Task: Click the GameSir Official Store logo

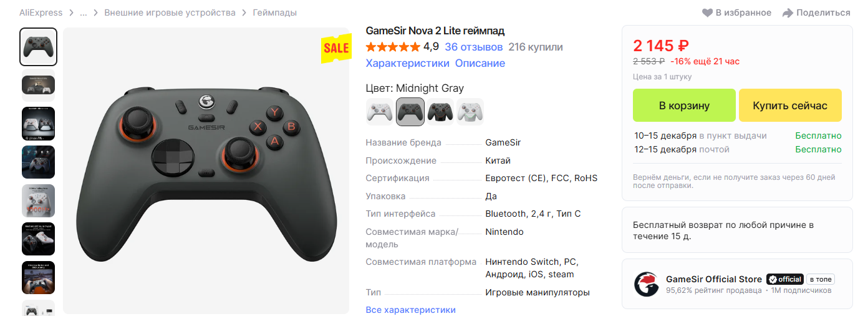Action: pos(647,284)
